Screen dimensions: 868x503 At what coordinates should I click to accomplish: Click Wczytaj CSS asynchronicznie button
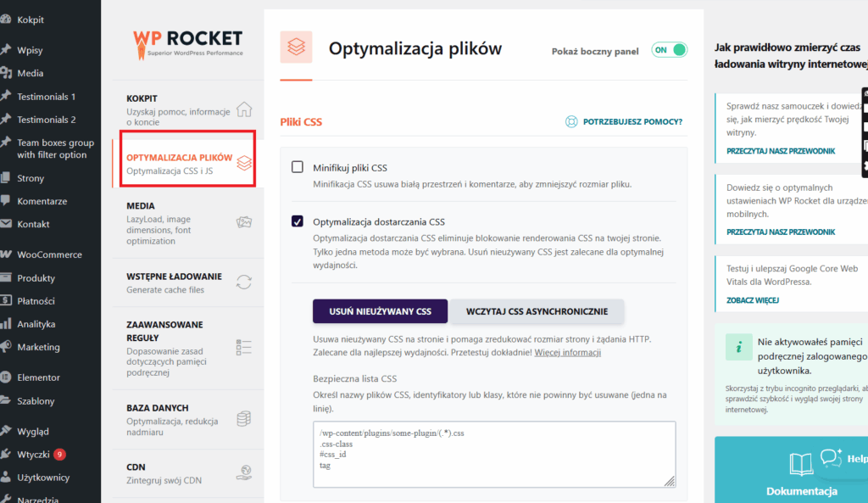[x=537, y=311]
